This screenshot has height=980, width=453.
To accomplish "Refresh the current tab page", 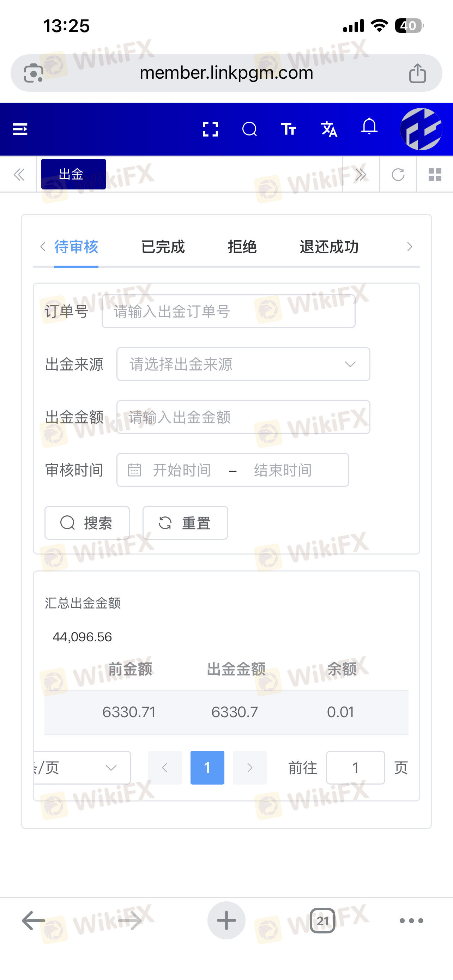I will (398, 175).
